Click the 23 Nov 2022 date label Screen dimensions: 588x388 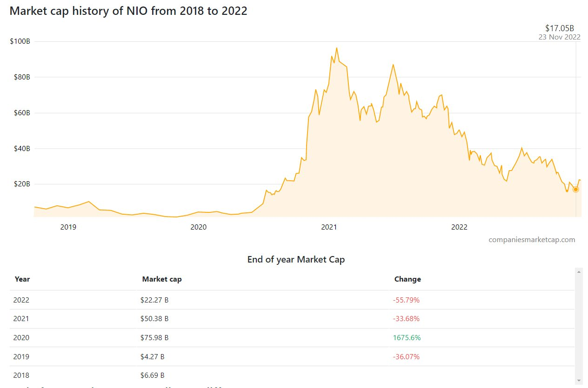(x=559, y=37)
